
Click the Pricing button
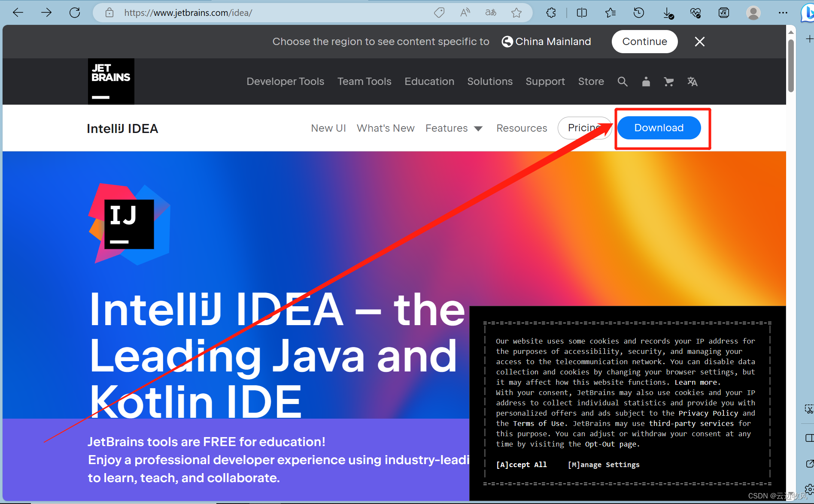(x=585, y=128)
